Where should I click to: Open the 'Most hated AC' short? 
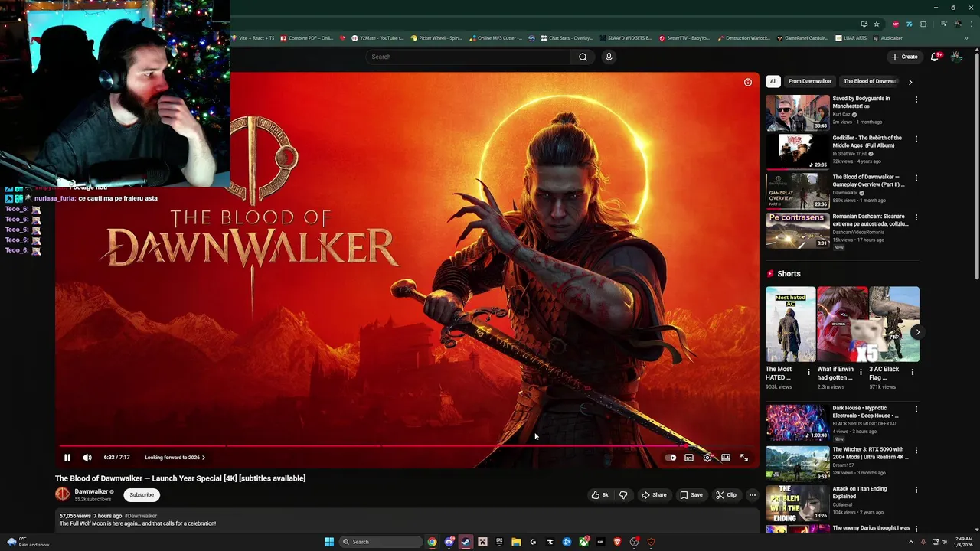790,324
